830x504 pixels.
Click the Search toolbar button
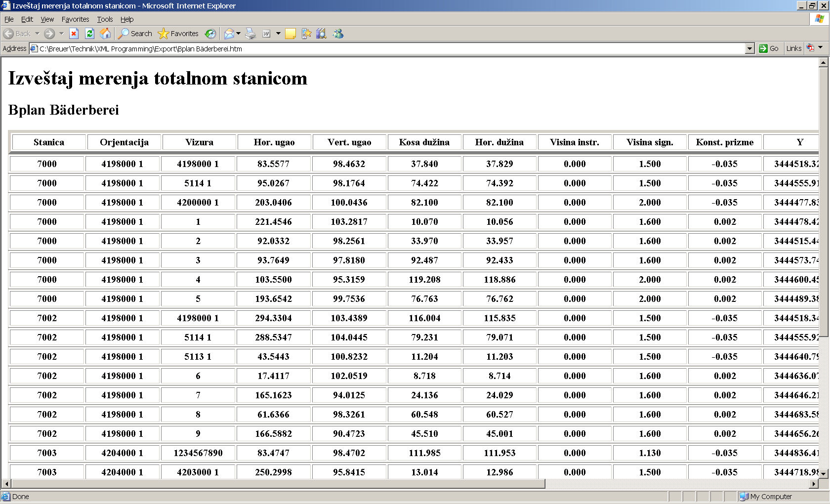tap(135, 34)
